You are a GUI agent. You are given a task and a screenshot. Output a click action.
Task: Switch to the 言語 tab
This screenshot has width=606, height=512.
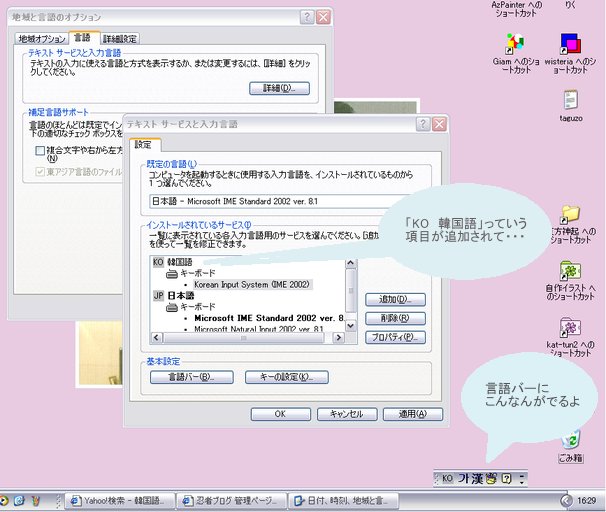83,37
